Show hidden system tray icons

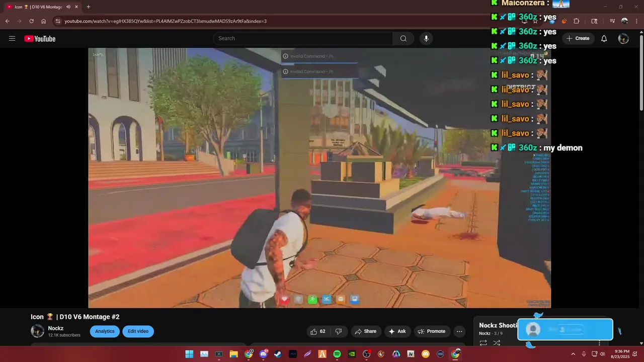coord(573,354)
